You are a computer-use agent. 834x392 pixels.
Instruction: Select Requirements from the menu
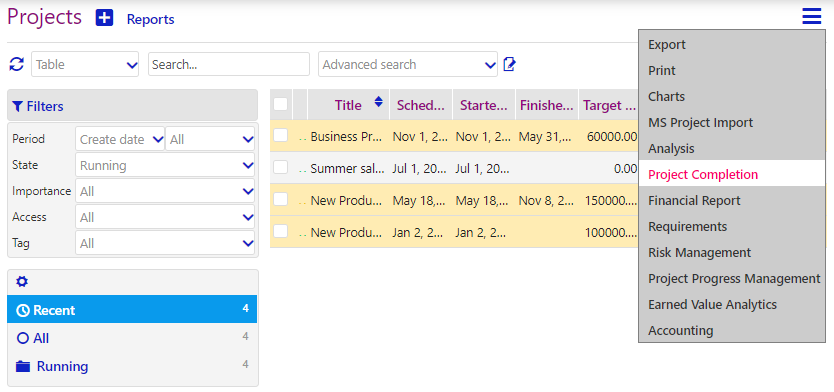tap(732, 227)
